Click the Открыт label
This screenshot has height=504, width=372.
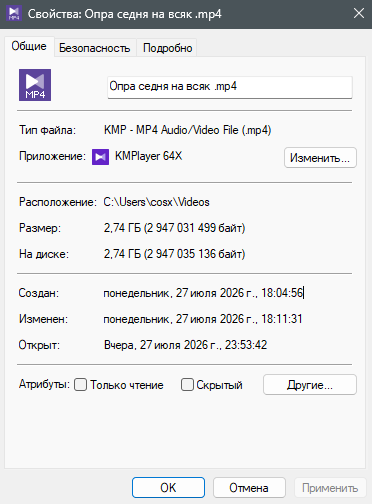pos(39,345)
